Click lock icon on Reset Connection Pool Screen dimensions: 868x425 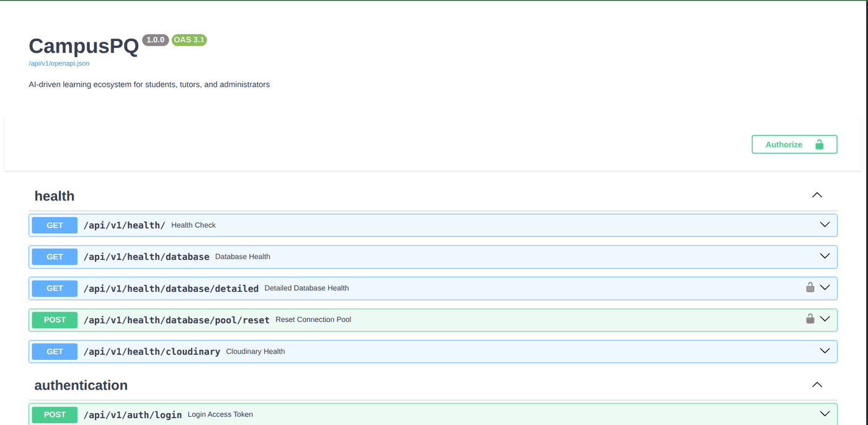[x=810, y=319]
